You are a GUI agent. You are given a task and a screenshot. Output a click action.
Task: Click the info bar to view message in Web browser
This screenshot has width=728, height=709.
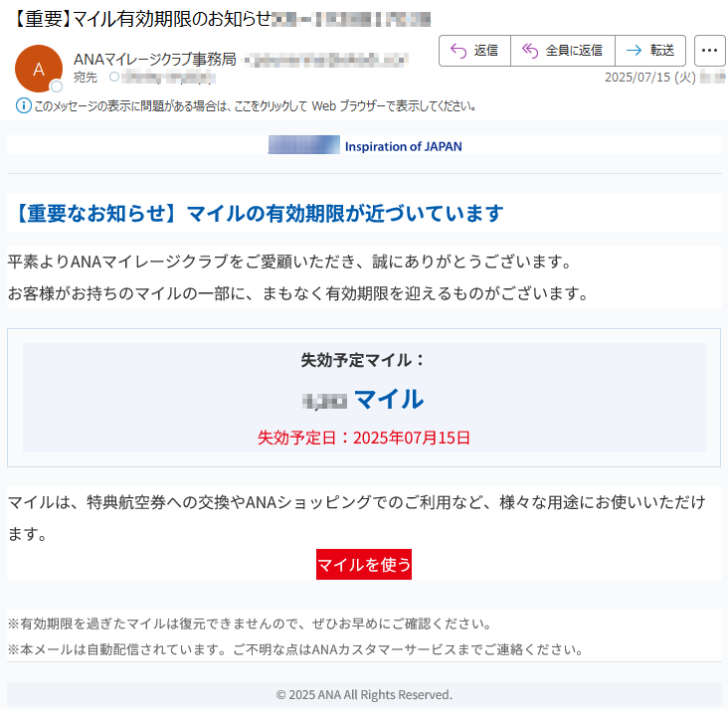(x=255, y=106)
